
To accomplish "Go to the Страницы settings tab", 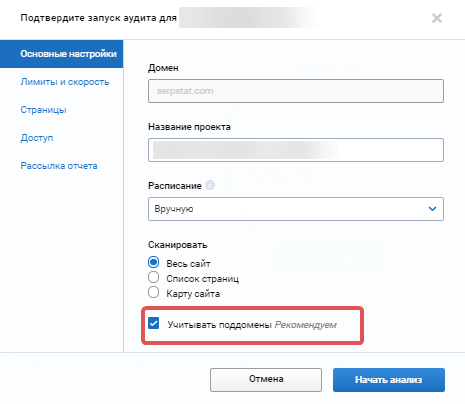I will coord(43,110).
